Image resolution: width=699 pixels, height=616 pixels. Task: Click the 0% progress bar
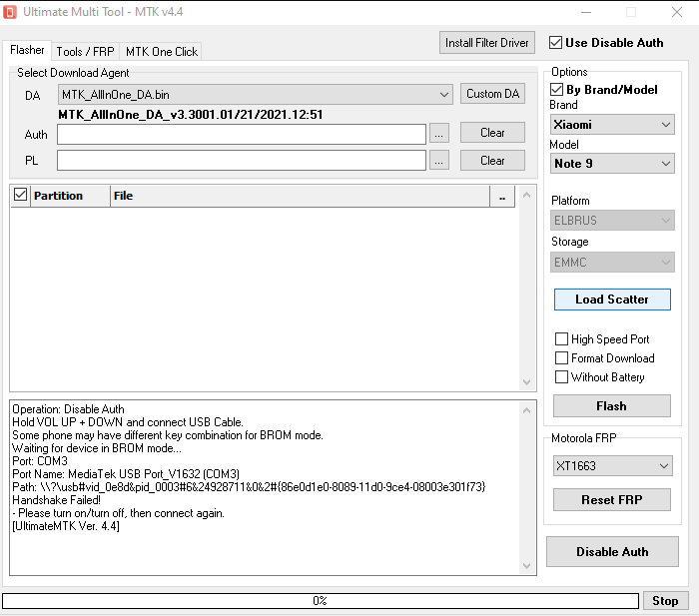click(320, 601)
